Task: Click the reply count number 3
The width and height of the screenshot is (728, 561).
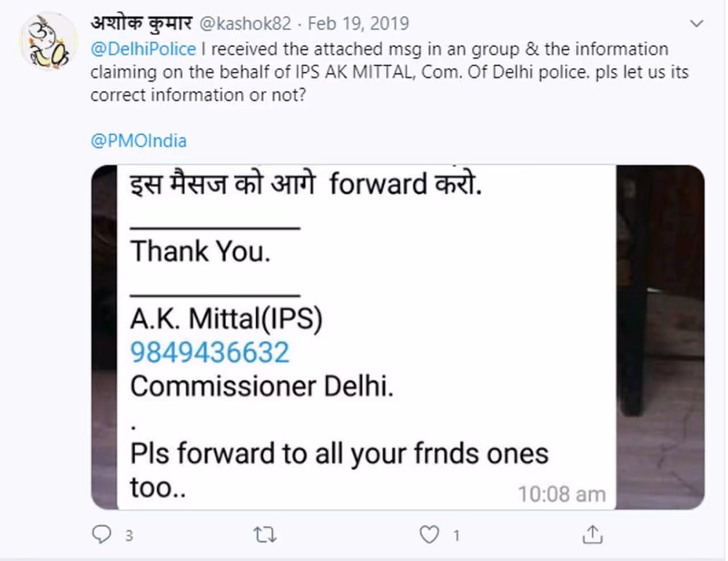Action: point(129,535)
